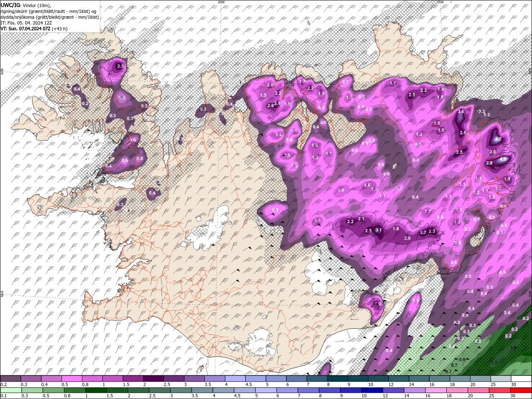Click the red end swatch of the bottom legend row

[x=521, y=390]
